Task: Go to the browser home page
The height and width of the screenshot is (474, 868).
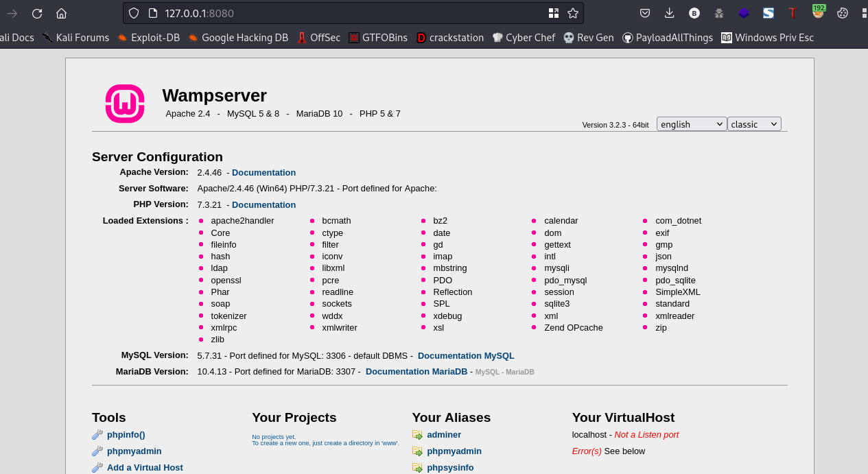Action: pyautogui.click(x=61, y=13)
